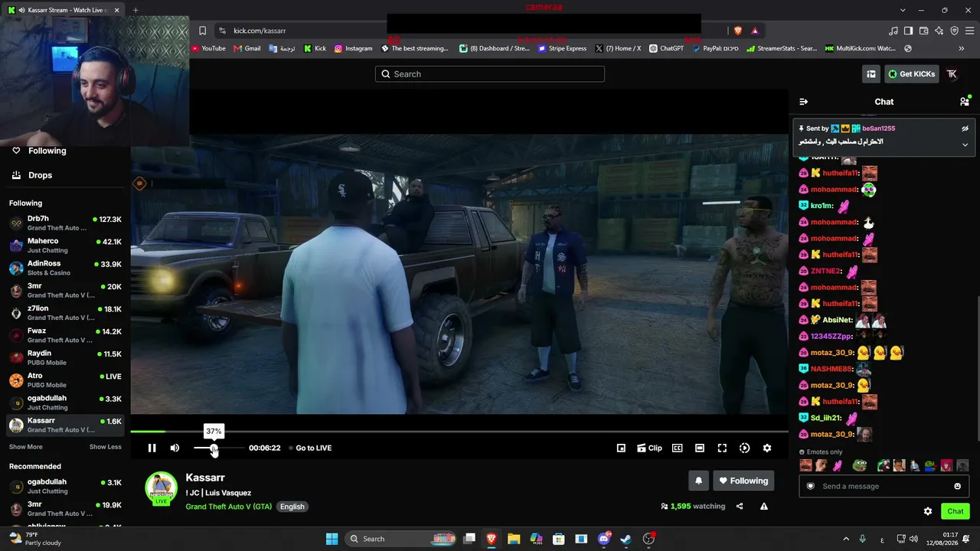980x551 pixels.
Task: Toggle closed captions CC
Action: (x=677, y=448)
